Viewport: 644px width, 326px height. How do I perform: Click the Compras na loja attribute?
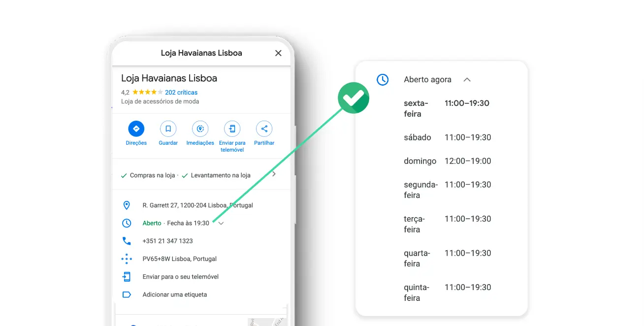pyautogui.click(x=152, y=175)
